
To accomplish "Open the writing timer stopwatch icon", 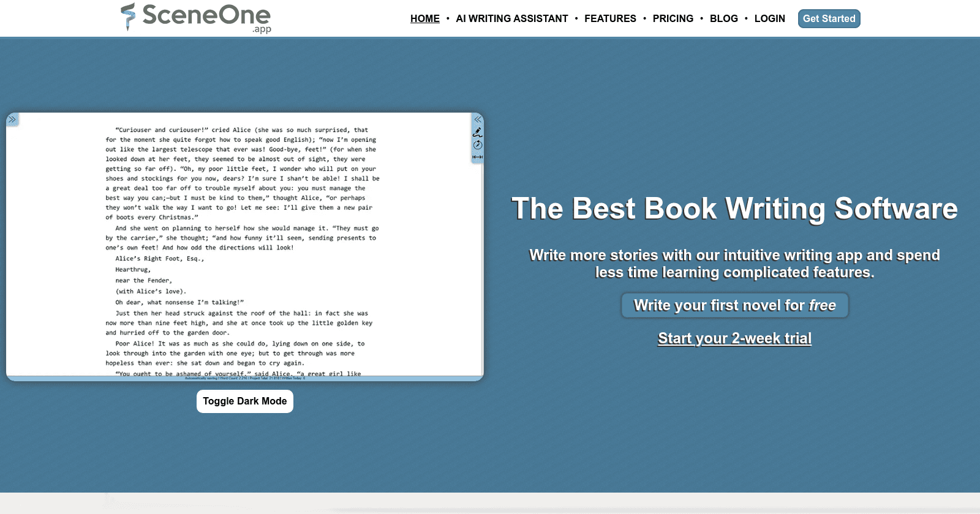I will coord(478,145).
